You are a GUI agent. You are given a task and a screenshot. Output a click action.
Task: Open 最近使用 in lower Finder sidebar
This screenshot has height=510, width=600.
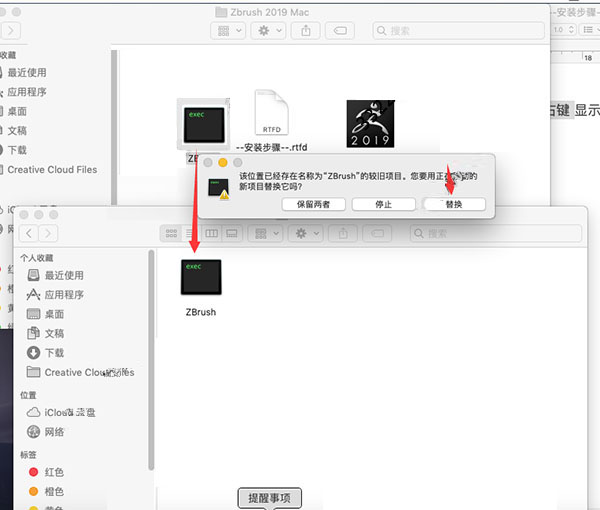point(64,275)
